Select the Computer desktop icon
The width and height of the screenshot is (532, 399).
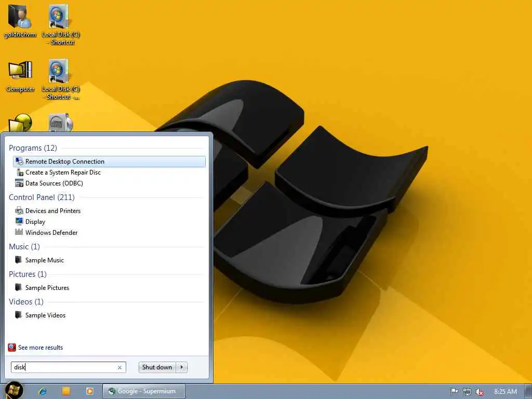(20, 76)
